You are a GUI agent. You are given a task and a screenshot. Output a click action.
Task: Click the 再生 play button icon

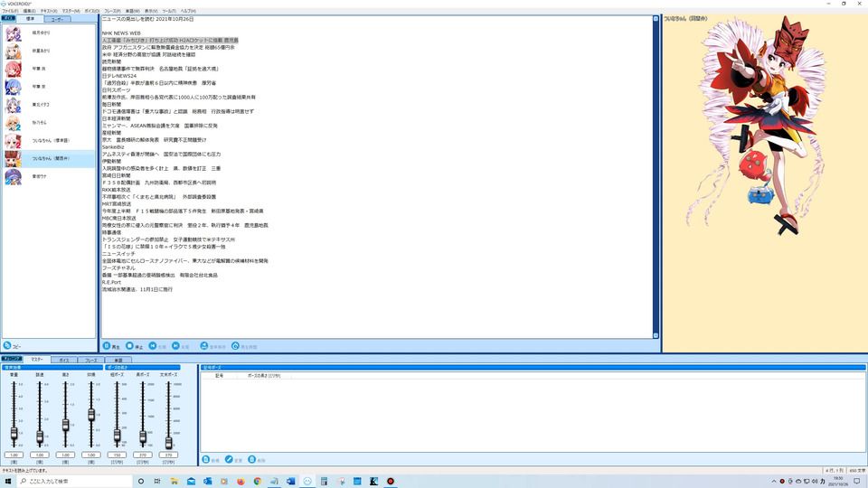pos(107,346)
